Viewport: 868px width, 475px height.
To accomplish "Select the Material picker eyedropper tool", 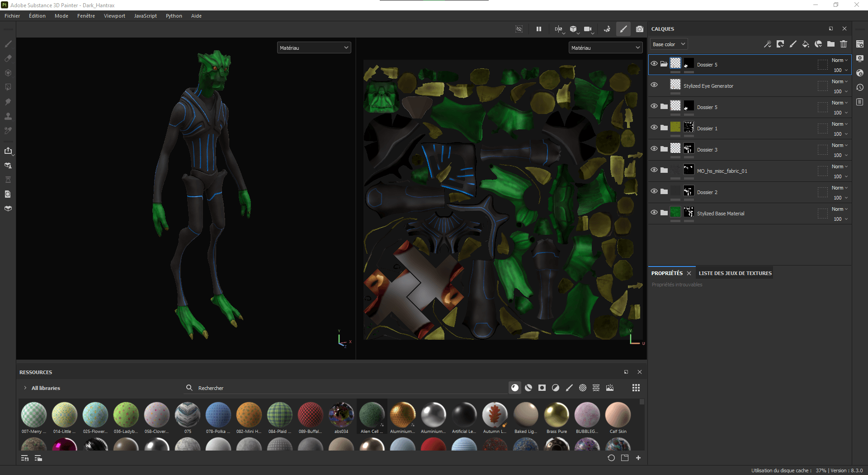I will 8,131.
